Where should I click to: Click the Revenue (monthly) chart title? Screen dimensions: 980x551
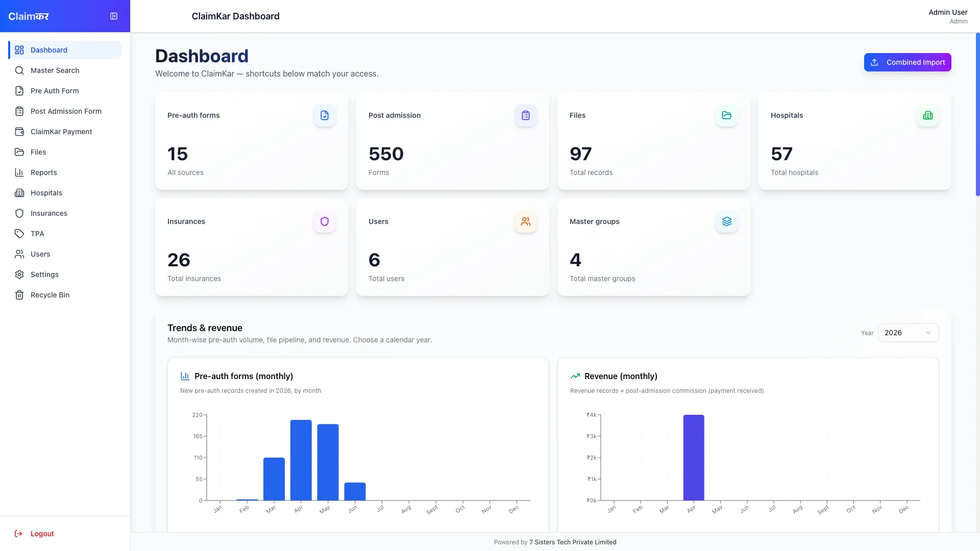click(621, 376)
